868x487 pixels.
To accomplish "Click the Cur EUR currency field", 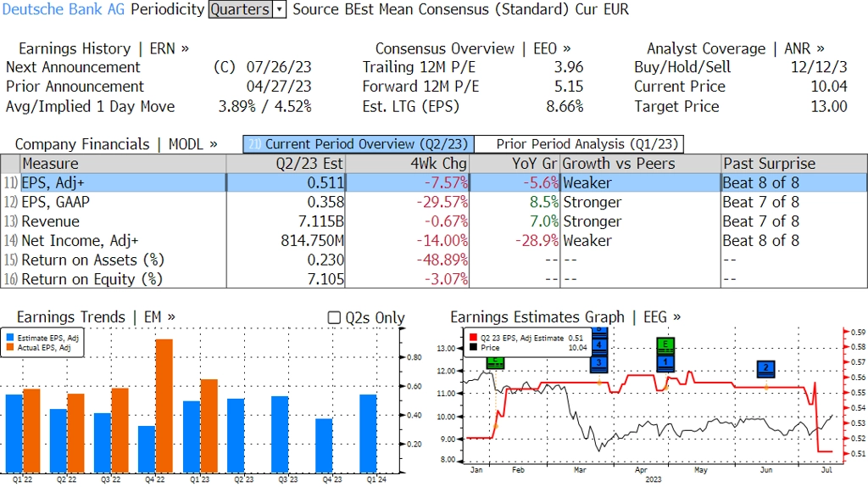I will click(x=602, y=9).
